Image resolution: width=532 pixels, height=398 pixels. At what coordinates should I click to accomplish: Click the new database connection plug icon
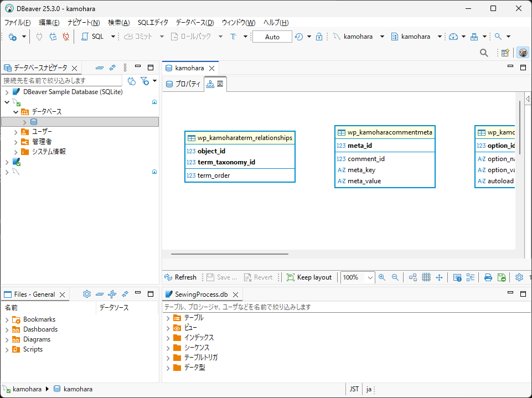coord(12,37)
